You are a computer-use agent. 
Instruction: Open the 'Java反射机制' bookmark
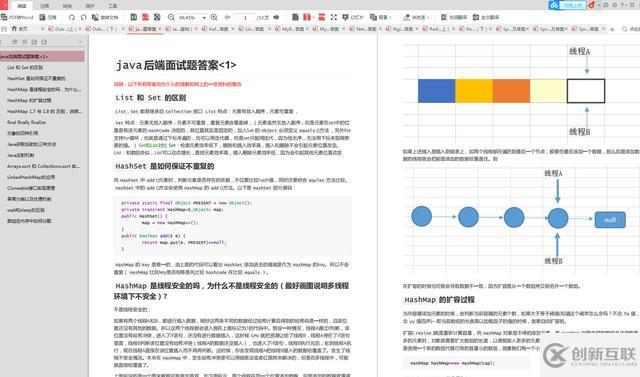(x=20, y=155)
